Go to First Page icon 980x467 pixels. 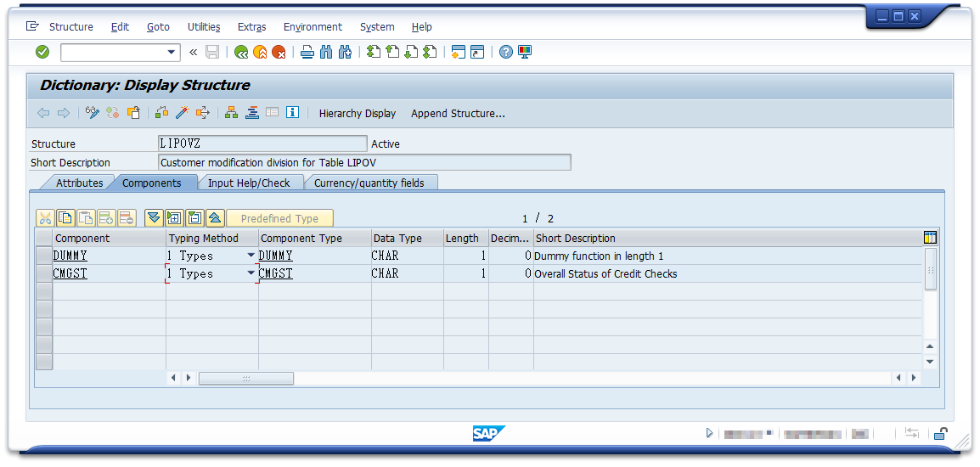(x=373, y=52)
